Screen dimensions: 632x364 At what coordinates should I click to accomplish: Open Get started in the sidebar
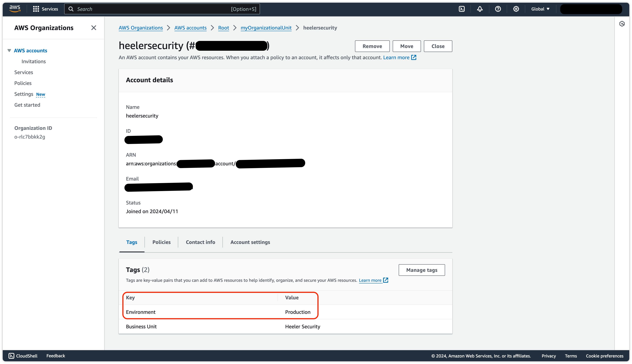(27, 105)
